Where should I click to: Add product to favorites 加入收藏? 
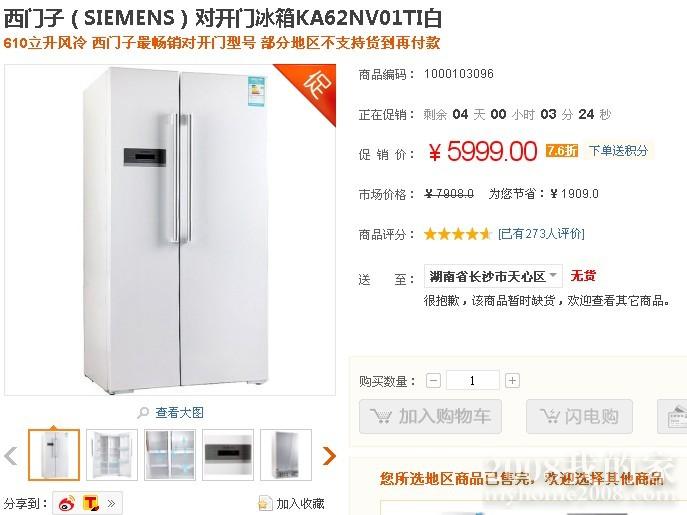point(292,503)
